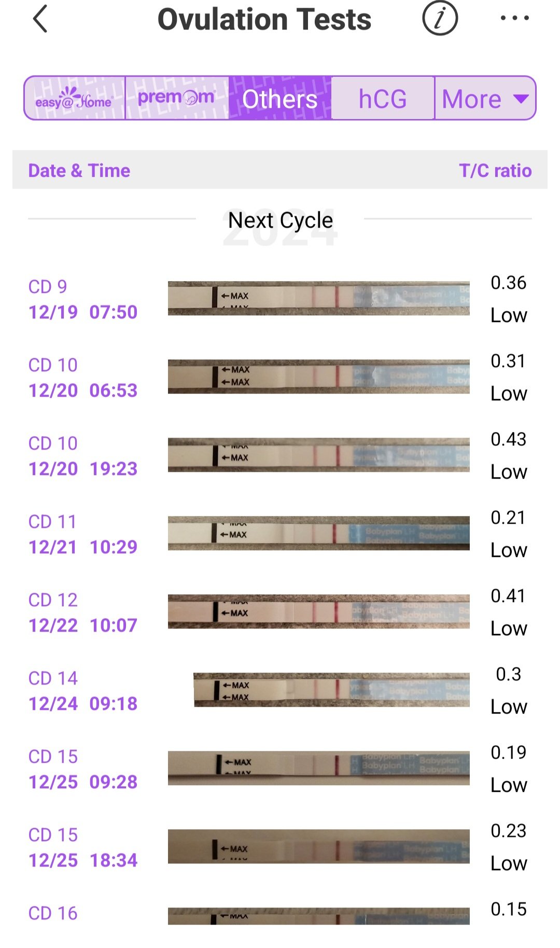Screen dimensions: 560x948
Task: Open test strip photo for 12/25 09:28
Action: coord(318,768)
